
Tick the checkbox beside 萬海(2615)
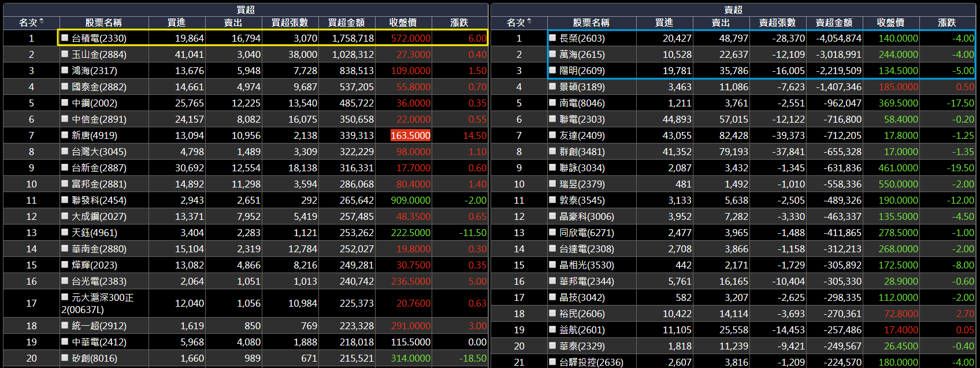(552, 54)
